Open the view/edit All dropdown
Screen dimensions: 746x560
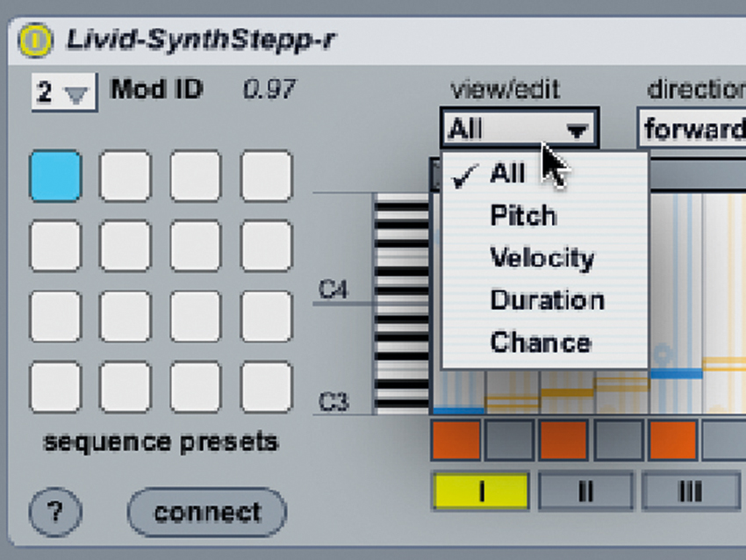click(520, 128)
